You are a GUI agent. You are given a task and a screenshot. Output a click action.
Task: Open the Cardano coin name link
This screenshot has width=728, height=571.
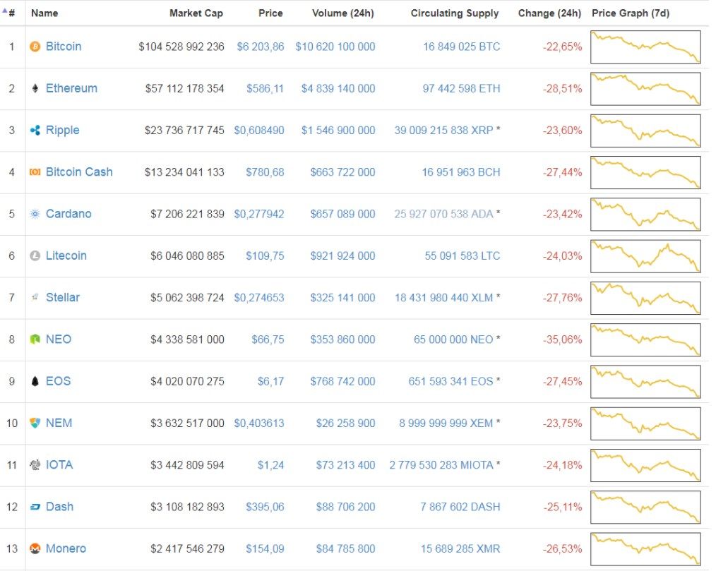[68, 214]
